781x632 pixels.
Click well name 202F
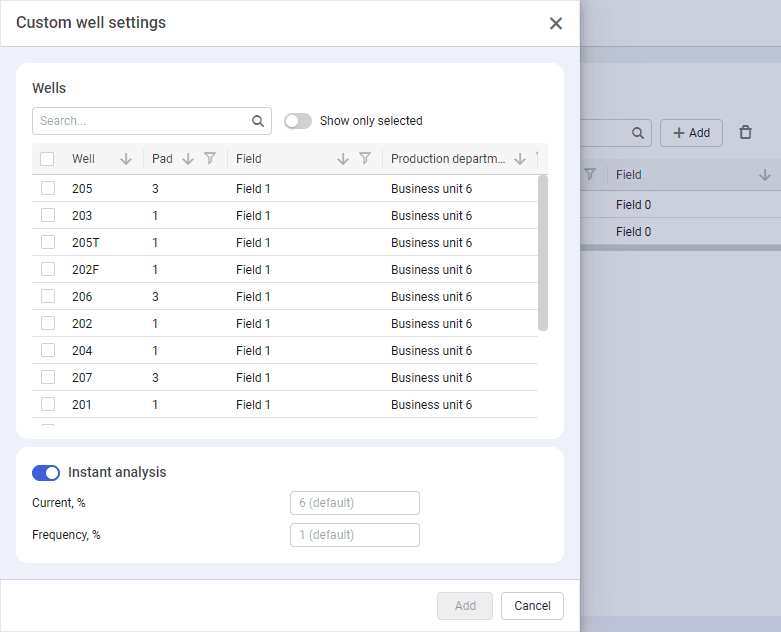point(86,269)
